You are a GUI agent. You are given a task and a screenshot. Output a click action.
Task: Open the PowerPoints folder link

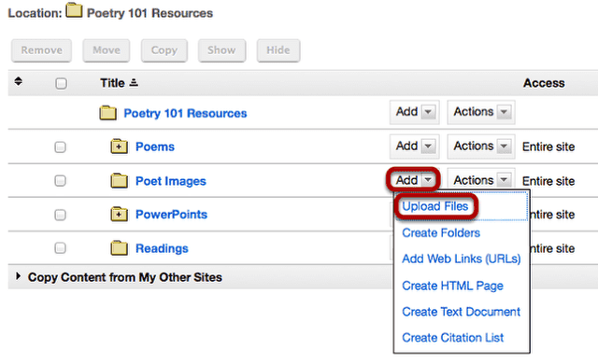(171, 215)
